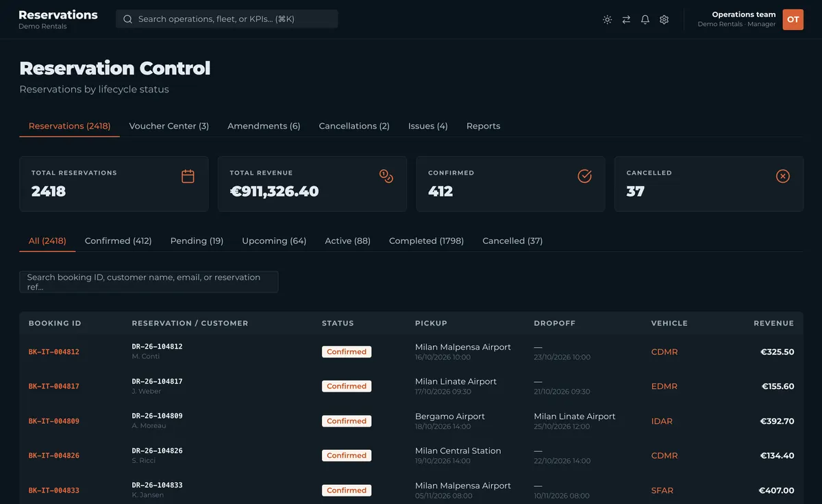The width and height of the screenshot is (822, 504).
Task: Click Bergamo Airport pickup cell
Action: click(449, 416)
